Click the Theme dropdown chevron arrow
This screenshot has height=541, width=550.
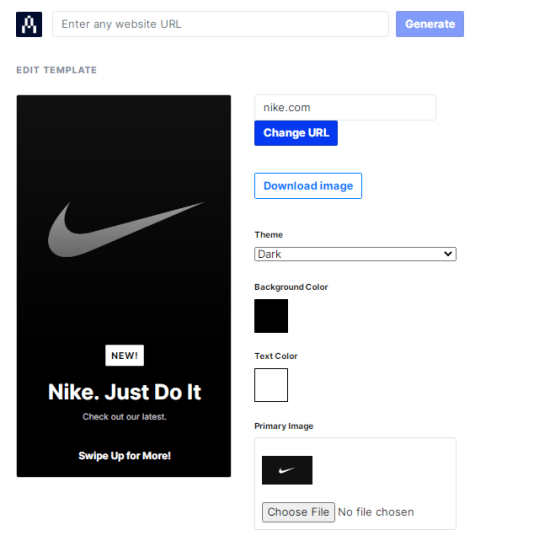tap(448, 254)
